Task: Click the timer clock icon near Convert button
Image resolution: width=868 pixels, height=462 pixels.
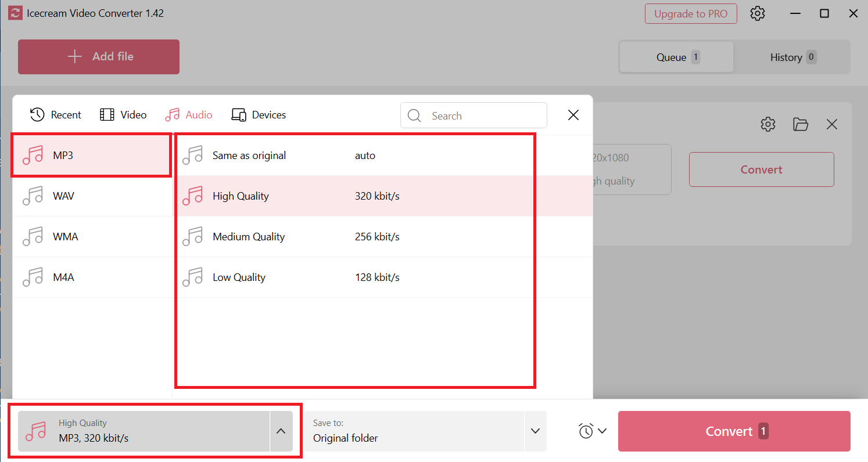Action: click(x=587, y=431)
